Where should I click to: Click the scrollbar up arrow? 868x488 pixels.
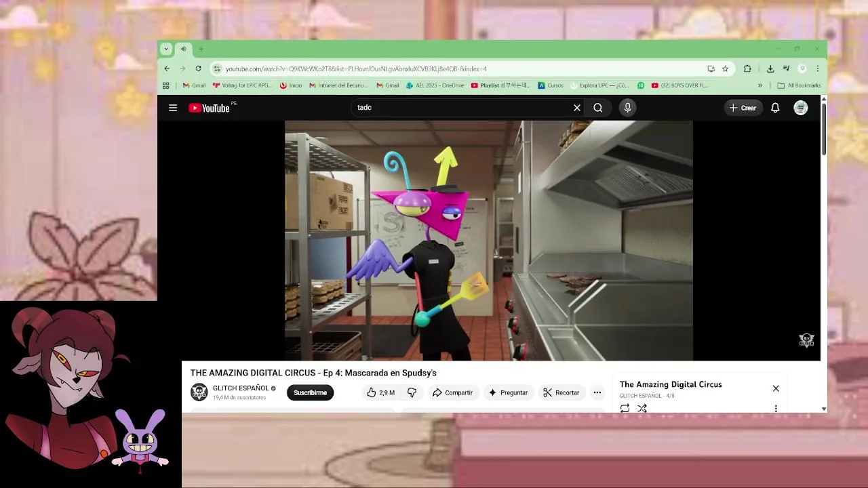point(824,99)
